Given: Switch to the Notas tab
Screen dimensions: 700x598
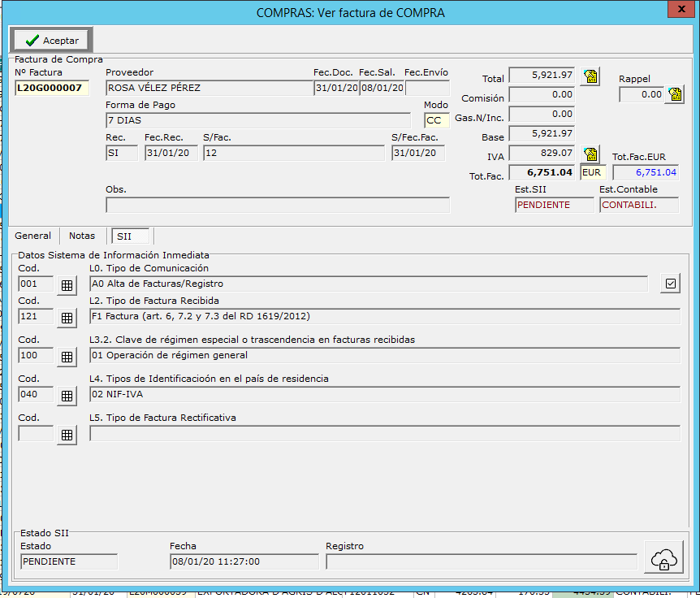Looking at the screenshot, I should 82,236.
